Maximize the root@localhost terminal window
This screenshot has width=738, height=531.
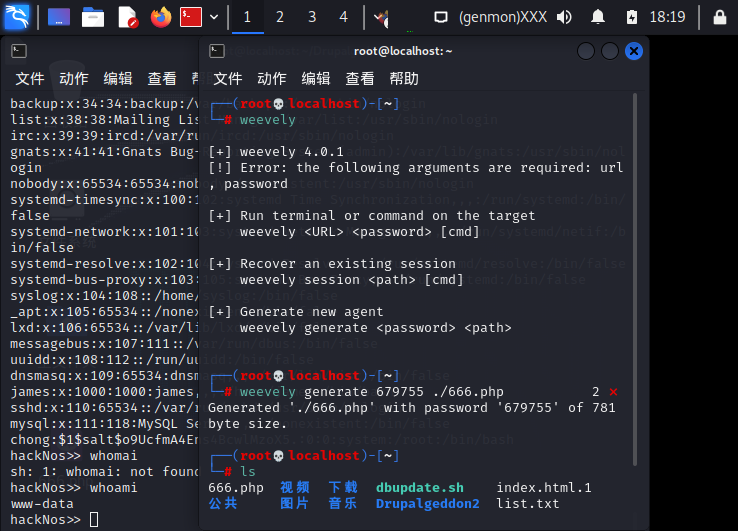click(x=610, y=51)
